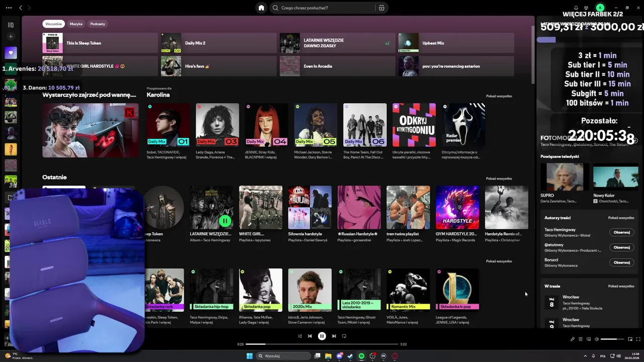Show all in W trasie
This screenshot has height=362, width=644.
[621, 286]
